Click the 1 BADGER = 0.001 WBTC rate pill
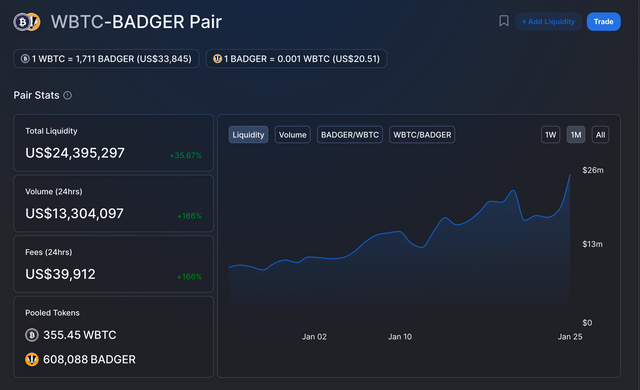 (296, 59)
